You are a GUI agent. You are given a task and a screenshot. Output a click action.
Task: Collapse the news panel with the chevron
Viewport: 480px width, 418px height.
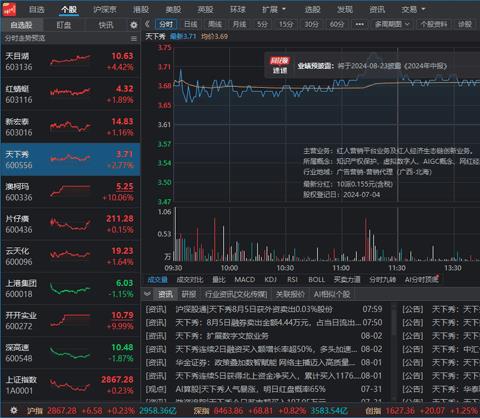pos(147,294)
